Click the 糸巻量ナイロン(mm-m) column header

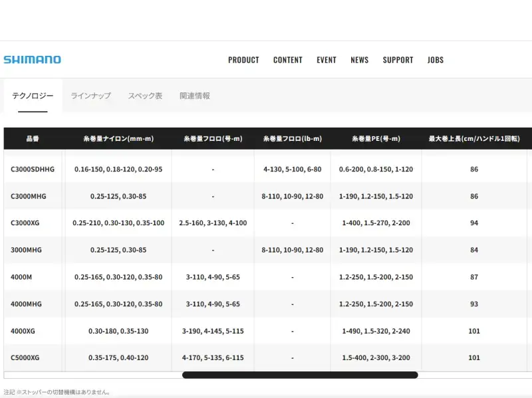pyautogui.click(x=118, y=139)
